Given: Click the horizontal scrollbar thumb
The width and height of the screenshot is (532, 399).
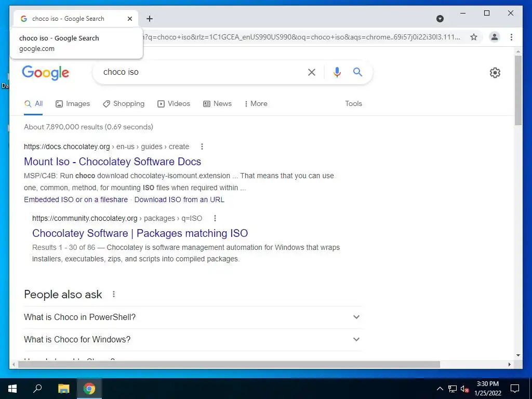Looking at the screenshot, I should [229, 364].
